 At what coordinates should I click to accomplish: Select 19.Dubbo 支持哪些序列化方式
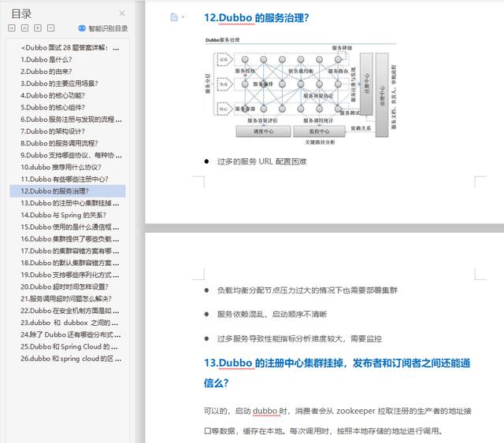click(x=70, y=275)
